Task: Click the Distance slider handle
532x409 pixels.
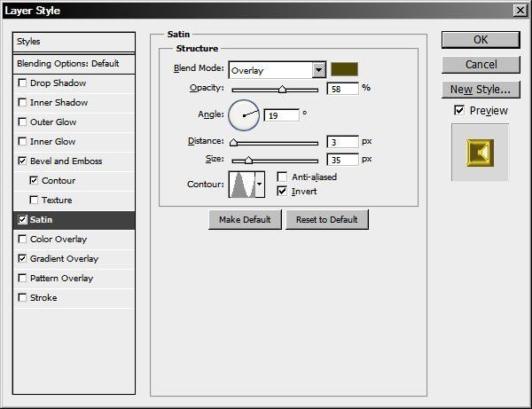Action: point(233,142)
